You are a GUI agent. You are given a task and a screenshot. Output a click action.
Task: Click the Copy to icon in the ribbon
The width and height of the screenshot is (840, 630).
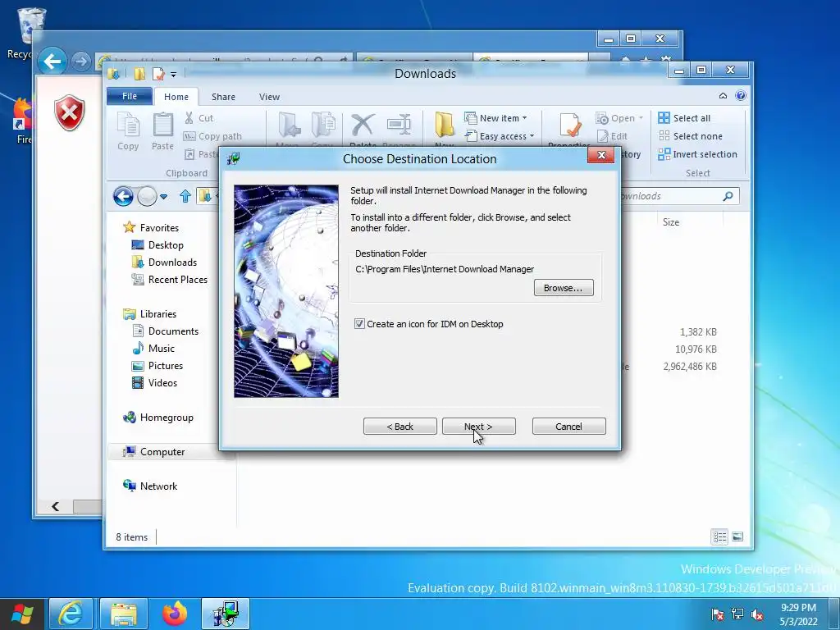point(323,125)
